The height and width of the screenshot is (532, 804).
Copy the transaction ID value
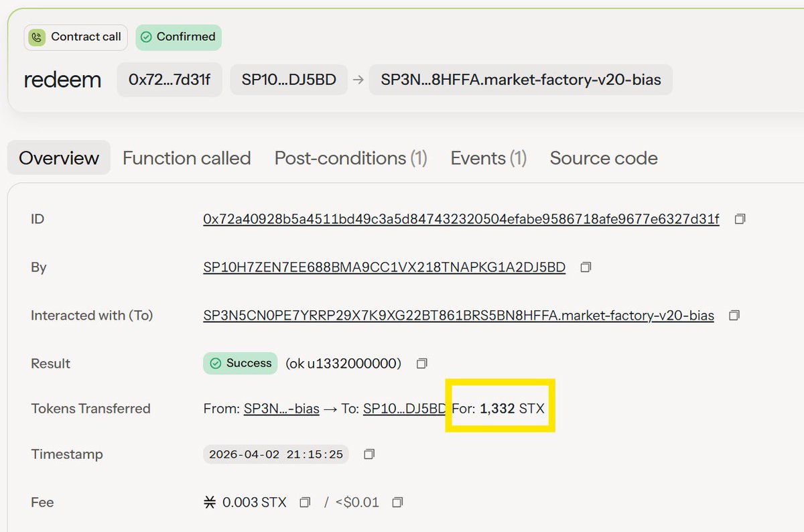pos(740,219)
